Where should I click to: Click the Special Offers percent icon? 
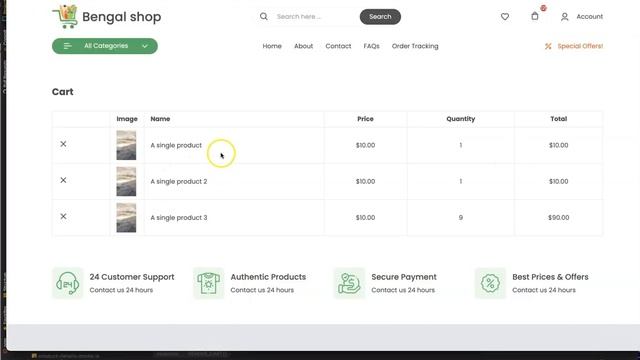click(548, 46)
